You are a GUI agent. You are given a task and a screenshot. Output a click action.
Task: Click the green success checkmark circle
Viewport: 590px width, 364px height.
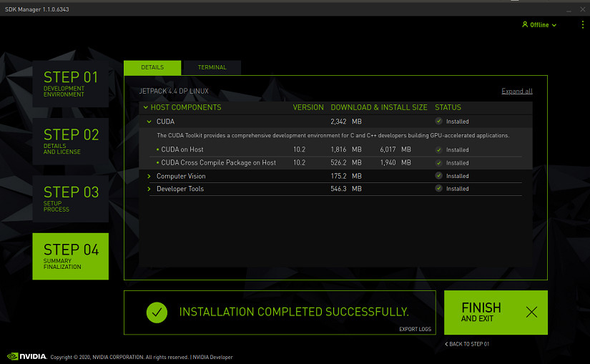pyautogui.click(x=157, y=313)
